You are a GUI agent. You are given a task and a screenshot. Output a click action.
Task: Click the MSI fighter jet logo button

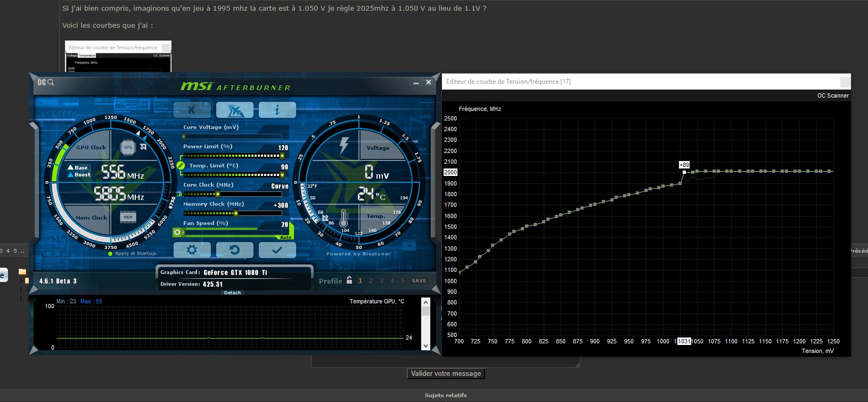(234, 110)
